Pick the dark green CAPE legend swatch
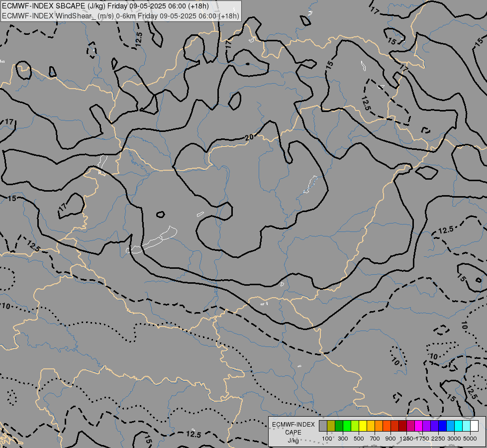 pos(339,426)
